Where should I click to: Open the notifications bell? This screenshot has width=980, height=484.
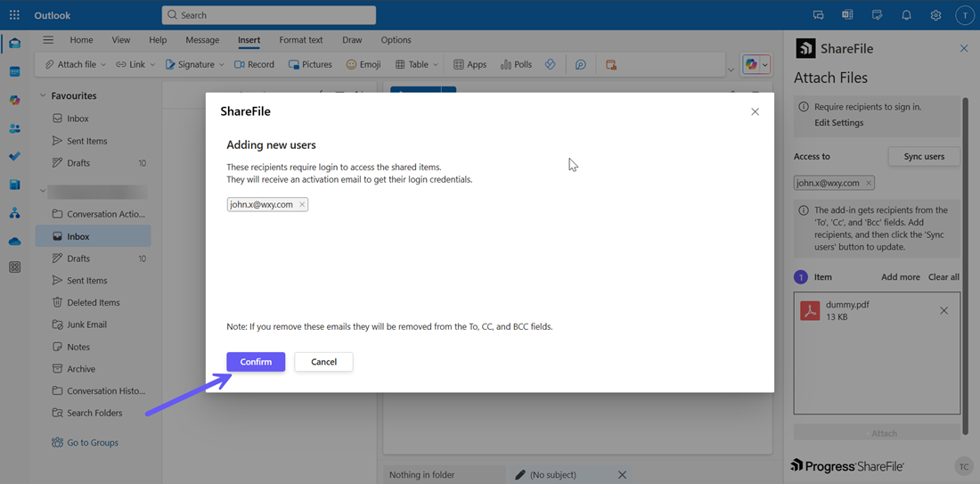coord(906,15)
